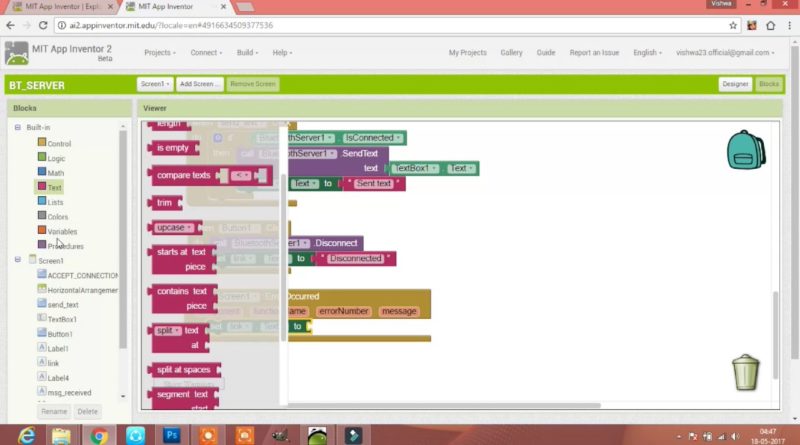Click the Remove Screen button
The width and height of the screenshot is (800, 445).
click(253, 84)
